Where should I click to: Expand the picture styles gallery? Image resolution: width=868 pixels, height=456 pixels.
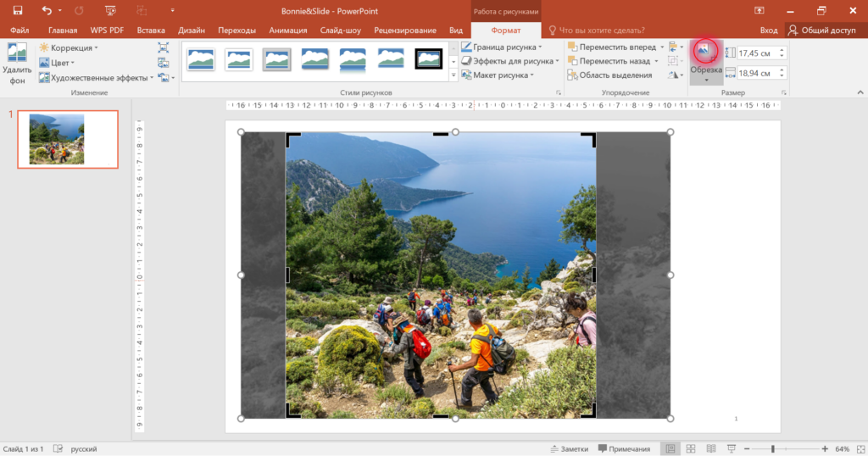coord(453,75)
